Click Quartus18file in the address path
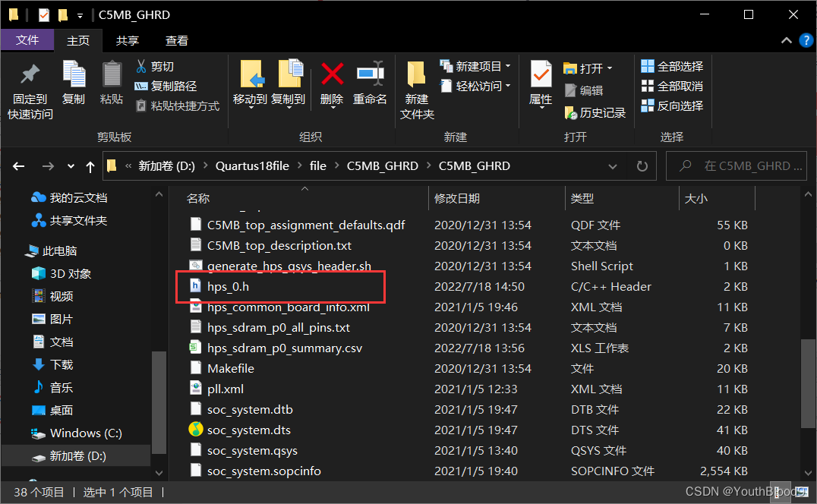This screenshot has width=817, height=504. pos(252,166)
